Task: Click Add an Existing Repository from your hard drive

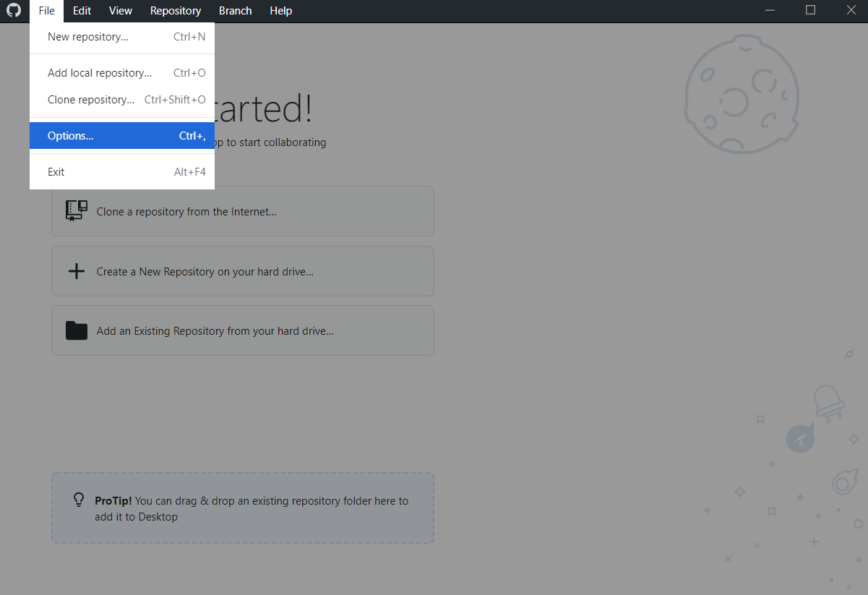Action: click(243, 330)
